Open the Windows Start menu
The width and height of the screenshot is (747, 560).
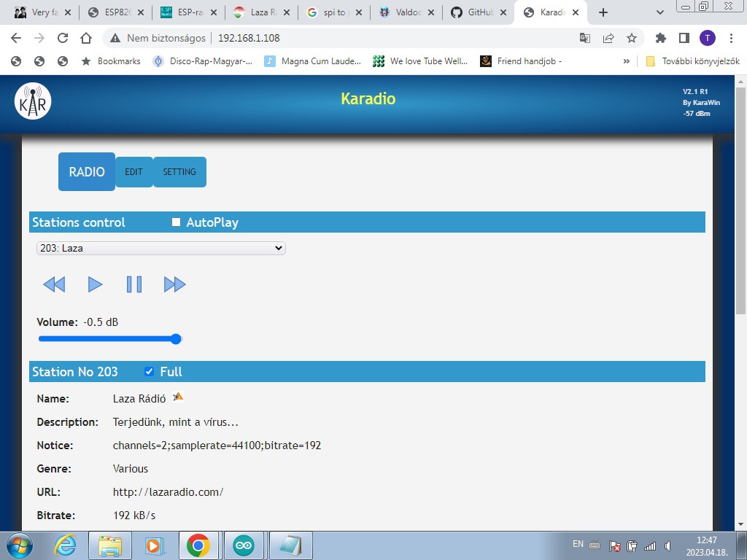click(20, 545)
